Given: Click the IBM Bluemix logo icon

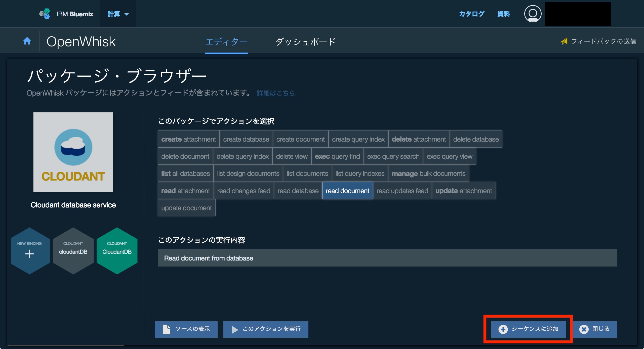Looking at the screenshot, I should pos(45,14).
